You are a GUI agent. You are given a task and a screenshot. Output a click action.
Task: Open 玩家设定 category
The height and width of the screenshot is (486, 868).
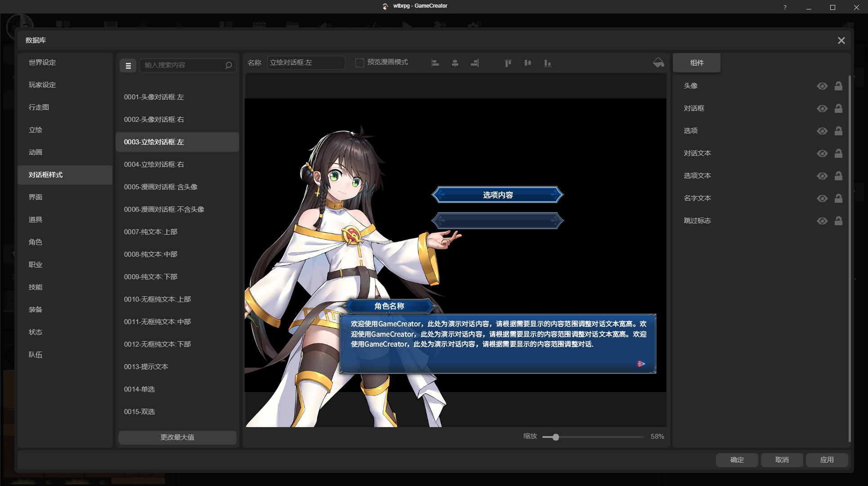[65, 85]
